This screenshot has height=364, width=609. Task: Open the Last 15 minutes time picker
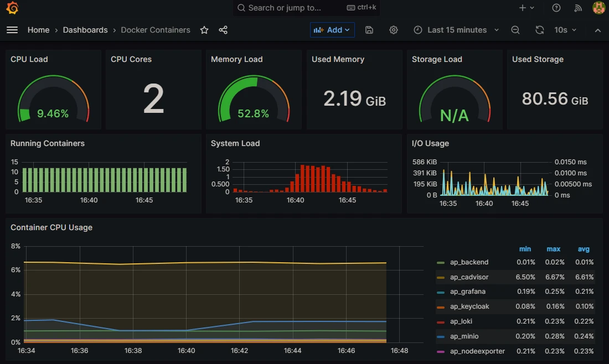click(455, 30)
